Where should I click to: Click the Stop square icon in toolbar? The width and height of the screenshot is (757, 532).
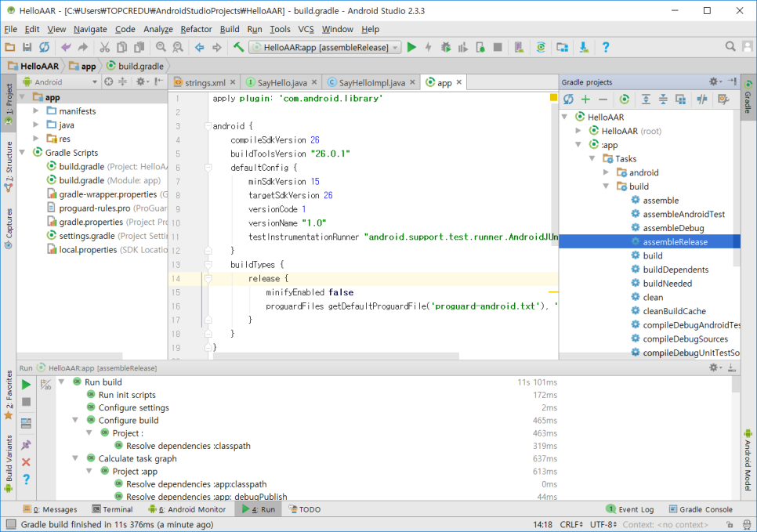(x=498, y=47)
